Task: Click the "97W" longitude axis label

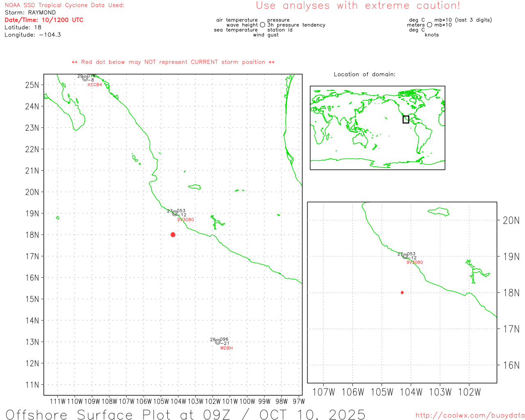Action: click(299, 402)
